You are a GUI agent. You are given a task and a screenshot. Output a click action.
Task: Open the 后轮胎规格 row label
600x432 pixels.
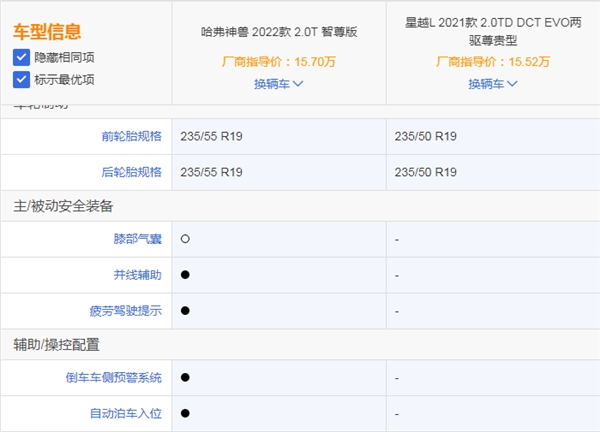[x=131, y=172]
